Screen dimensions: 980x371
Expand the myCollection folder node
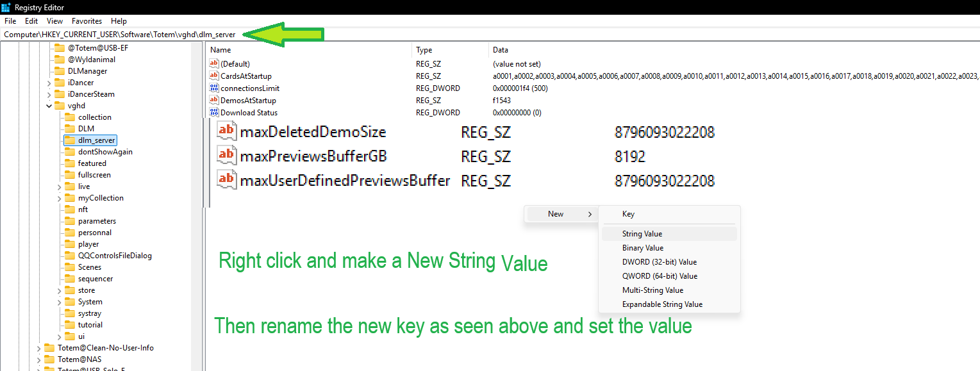pos(60,198)
